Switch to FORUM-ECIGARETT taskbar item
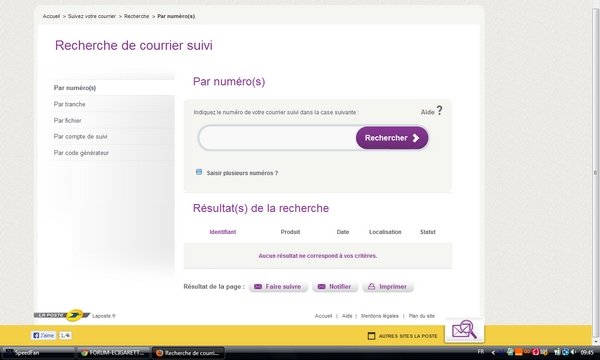The width and height of the screenshot is (600, 360). pos(113,353)
